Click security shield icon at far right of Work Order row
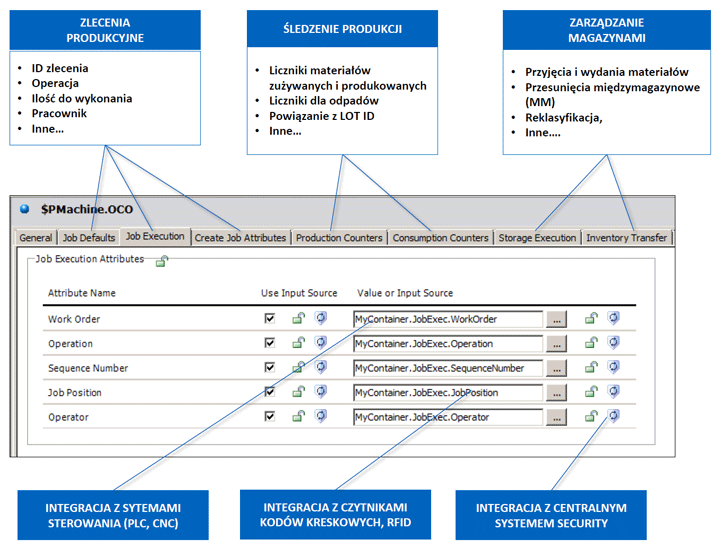720x548 pixels. [x=613, y=319]
